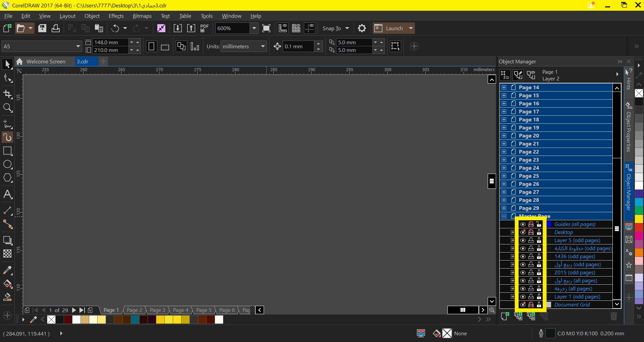The image size is (644, 342).
Task: Select the Interactive Fill tool
Action: tap(7, 284)
